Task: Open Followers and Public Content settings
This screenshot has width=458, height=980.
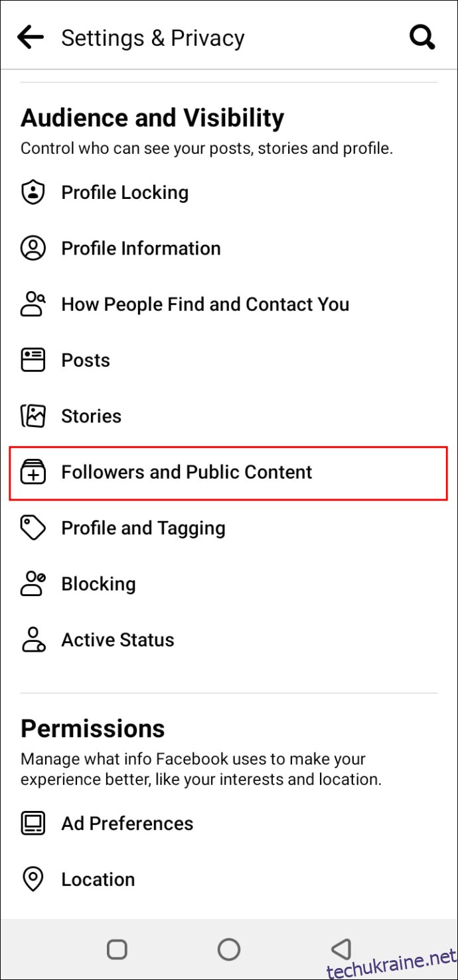Action: 228,473
